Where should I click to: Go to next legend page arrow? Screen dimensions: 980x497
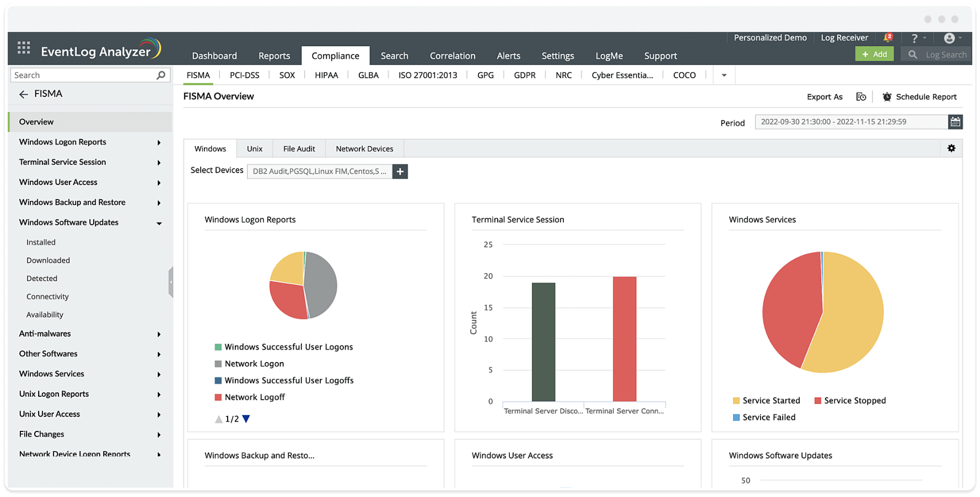tap(246, 419)
